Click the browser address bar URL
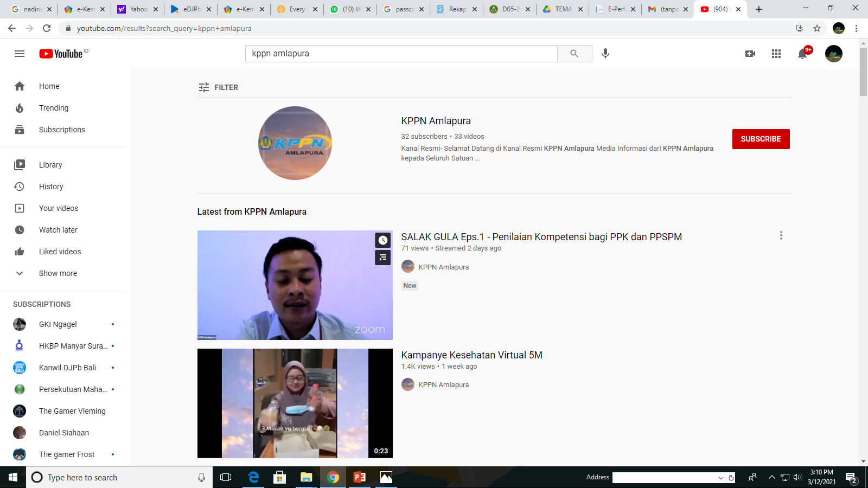Viewport: 868px width, 488px height. (164, 28)
